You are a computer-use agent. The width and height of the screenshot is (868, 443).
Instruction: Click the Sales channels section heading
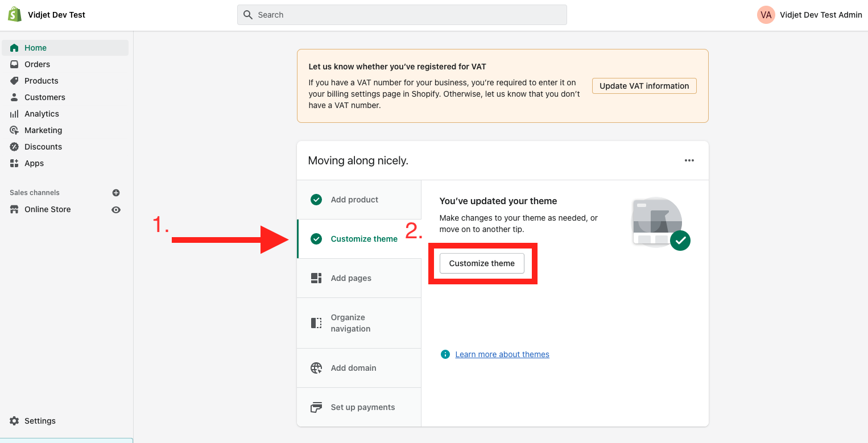click(35, 193)
